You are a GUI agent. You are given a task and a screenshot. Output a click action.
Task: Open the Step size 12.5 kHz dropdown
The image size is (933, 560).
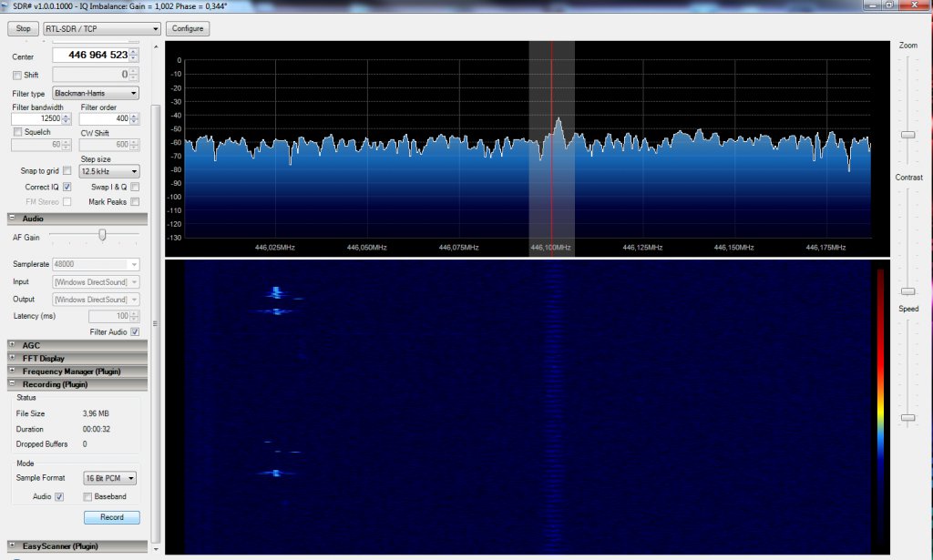coord(109,171)
